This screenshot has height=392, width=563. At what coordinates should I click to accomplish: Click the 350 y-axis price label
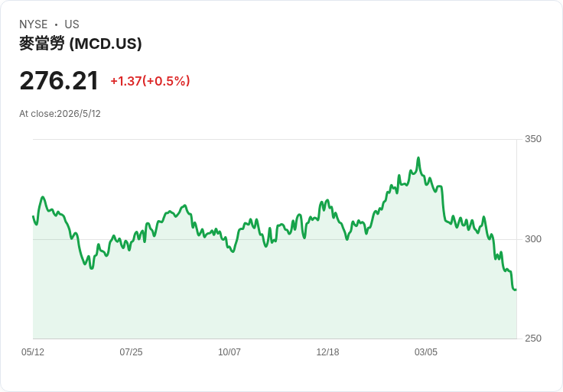coord(533,139)
